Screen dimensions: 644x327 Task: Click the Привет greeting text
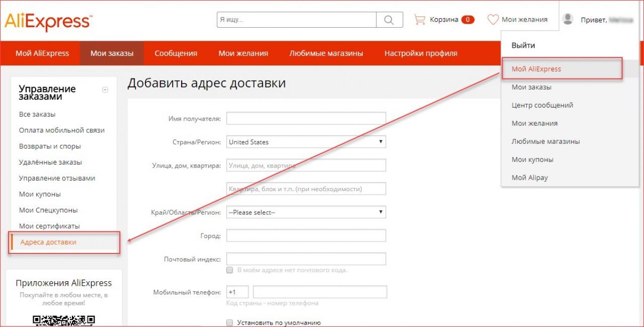594,20
